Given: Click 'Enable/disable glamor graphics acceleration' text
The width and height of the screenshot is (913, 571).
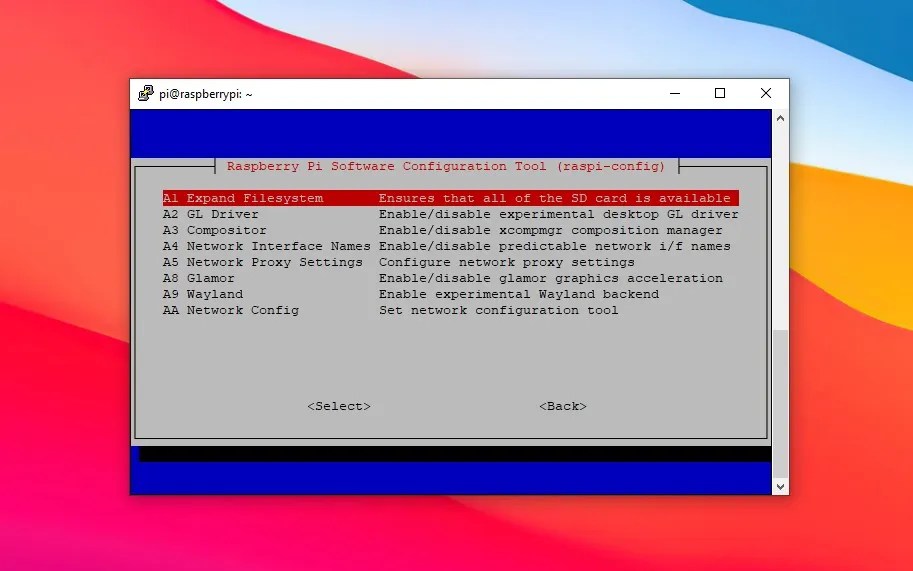Looking at the screenshot, I should click(550, 278).
